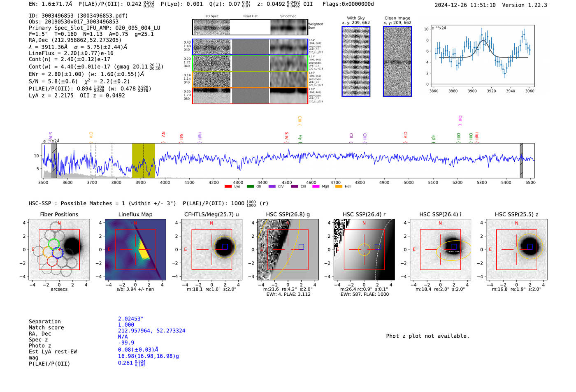The width and height of the screenshot is (576, 392).
Task: Select the HSC SSP(26.8) g cutout
Action: (288, 250)
